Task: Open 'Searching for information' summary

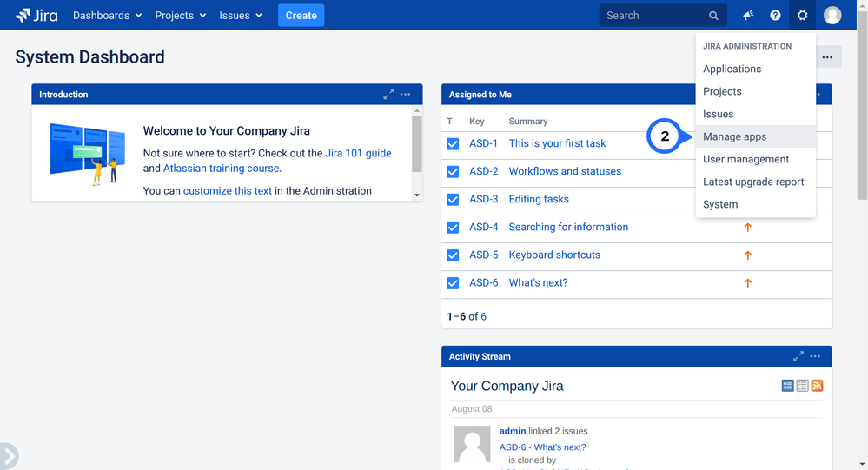Action: click(x=568, y=227)
